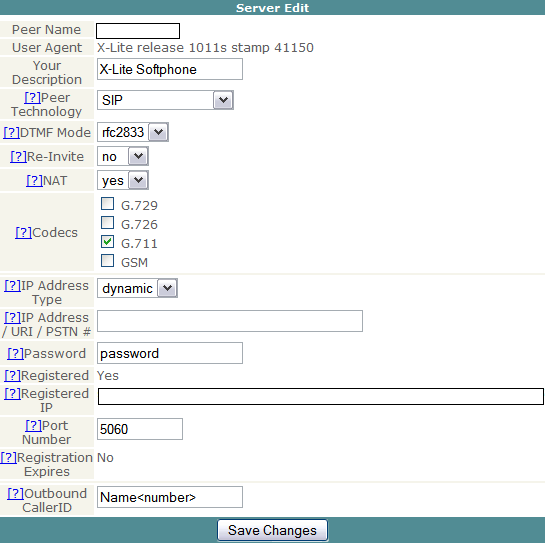Enable the G.729 codec checkbox

click(107, 204)
